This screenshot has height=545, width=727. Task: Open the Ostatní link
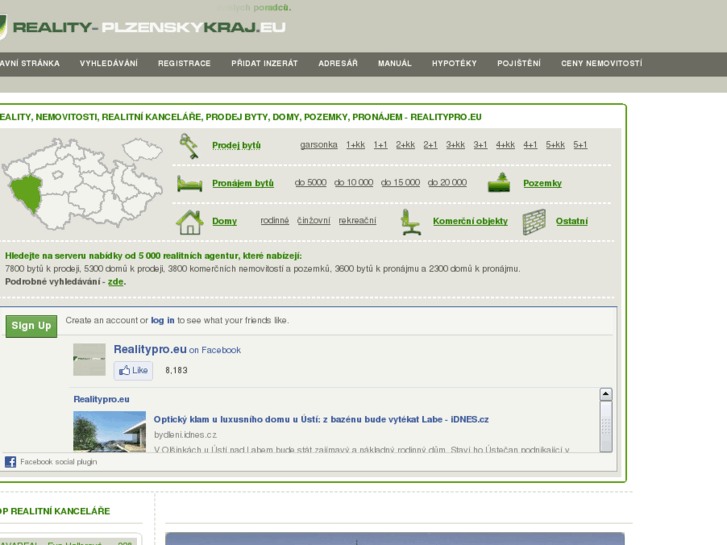point(572,222)
